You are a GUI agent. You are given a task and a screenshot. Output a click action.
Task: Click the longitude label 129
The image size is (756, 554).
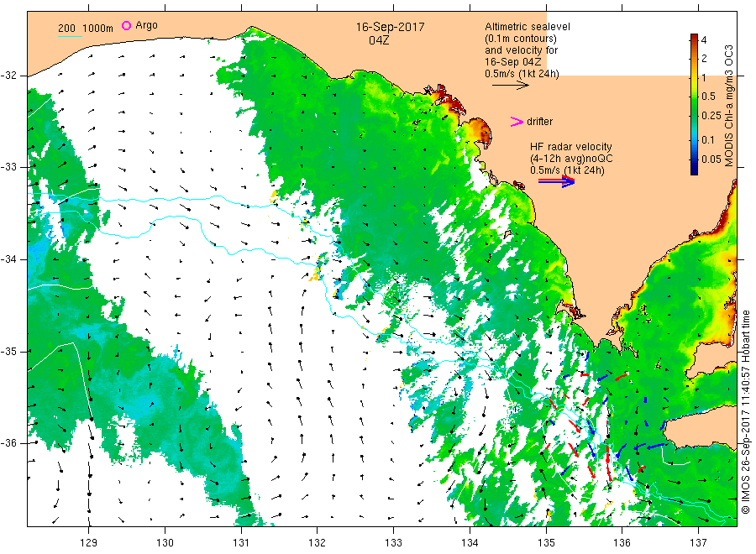pyautogui.click(x=89, y=542)
